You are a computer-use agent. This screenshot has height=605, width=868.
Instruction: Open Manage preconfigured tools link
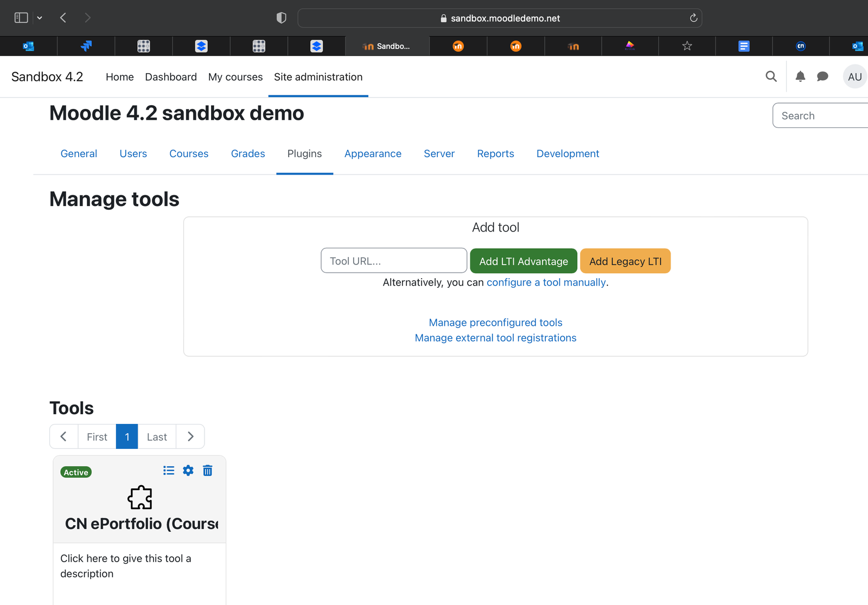pos(495,323)
